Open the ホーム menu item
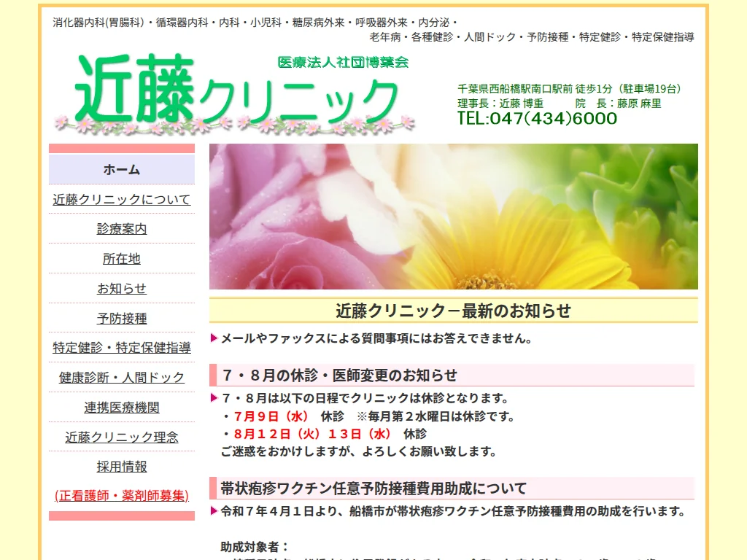 pos(122,169)
